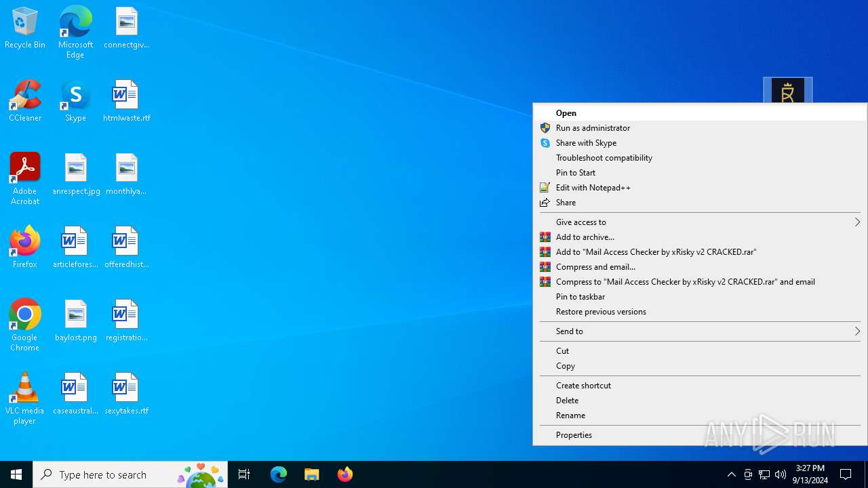Choose Compress and email...
This screenshot has height=488, width=868.
pos(700,267)
